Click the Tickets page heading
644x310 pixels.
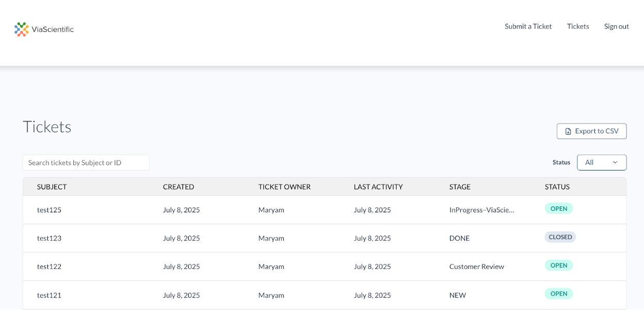coord(47,127)
